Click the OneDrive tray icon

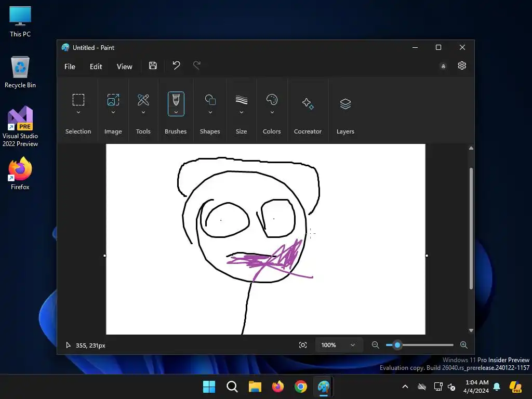[x=422, y=387]
